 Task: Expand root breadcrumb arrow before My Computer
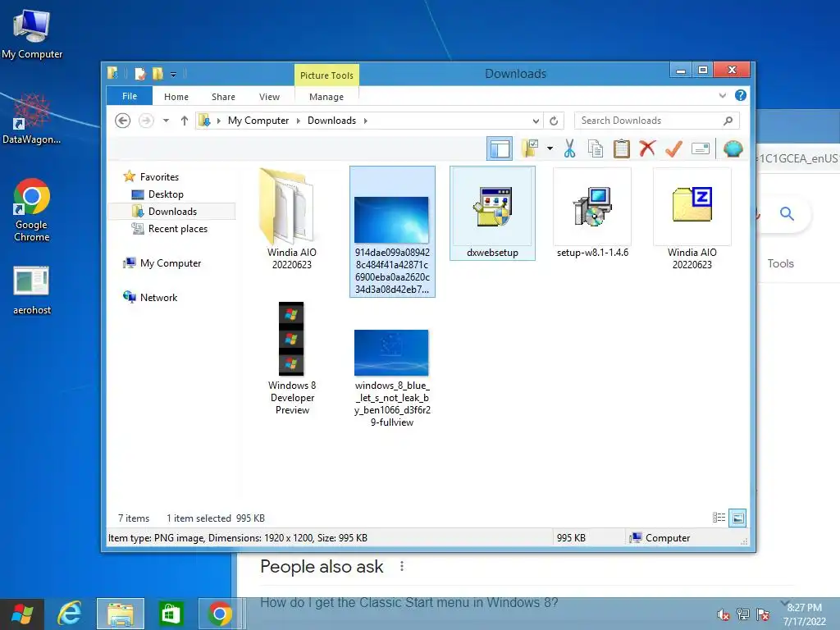click(x=218, y=121)
